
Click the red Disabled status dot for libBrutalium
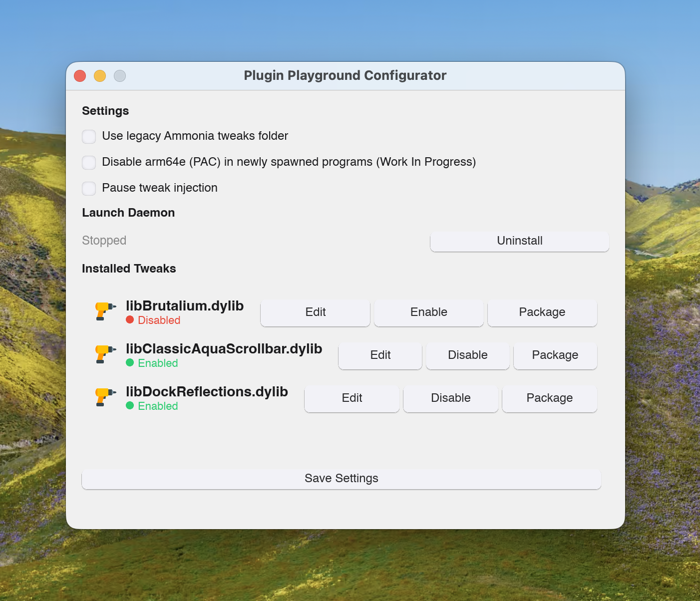pos(130,320)
